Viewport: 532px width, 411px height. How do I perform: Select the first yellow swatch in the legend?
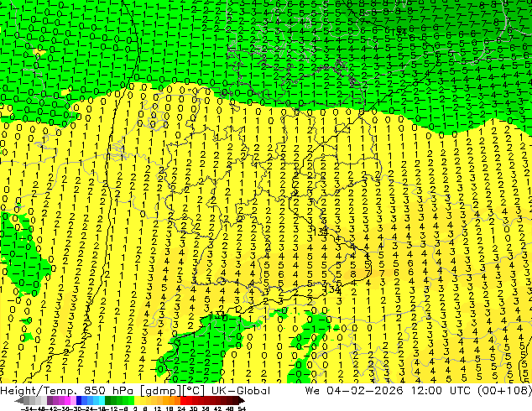pyautogui.click(x=137, y=401)
